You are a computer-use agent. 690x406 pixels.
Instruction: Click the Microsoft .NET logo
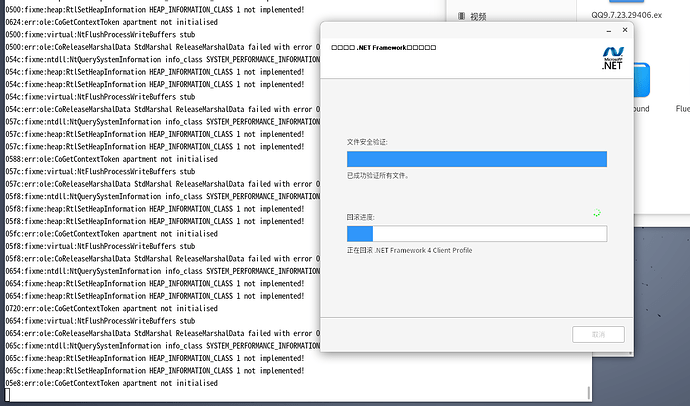613,58
